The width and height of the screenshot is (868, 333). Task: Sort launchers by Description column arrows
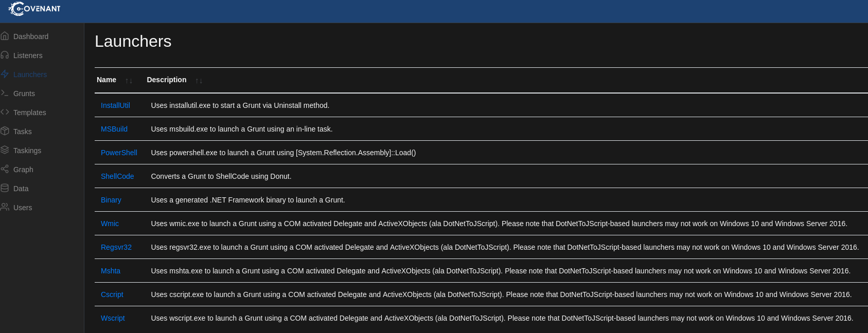[199, 81]
